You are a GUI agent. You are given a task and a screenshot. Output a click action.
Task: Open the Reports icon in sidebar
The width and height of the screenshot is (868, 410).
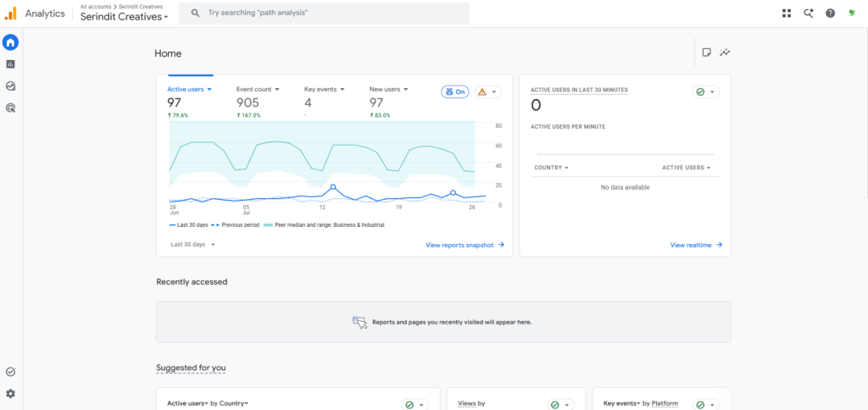point(10,64)
